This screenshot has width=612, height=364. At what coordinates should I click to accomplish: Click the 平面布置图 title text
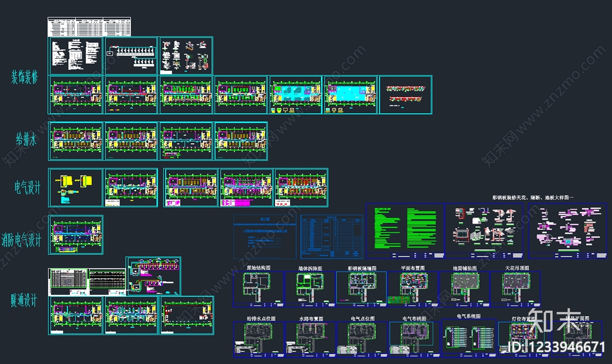(x=413, y=268)
